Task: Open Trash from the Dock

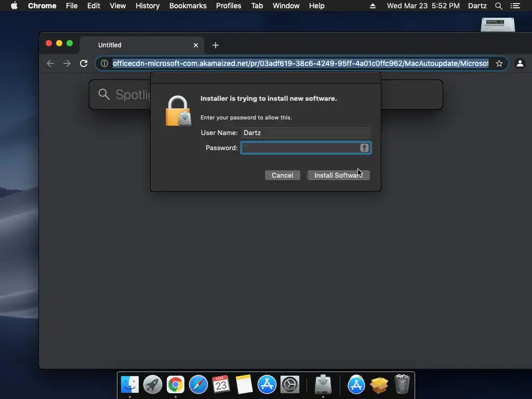Action: tap(402, 384)
